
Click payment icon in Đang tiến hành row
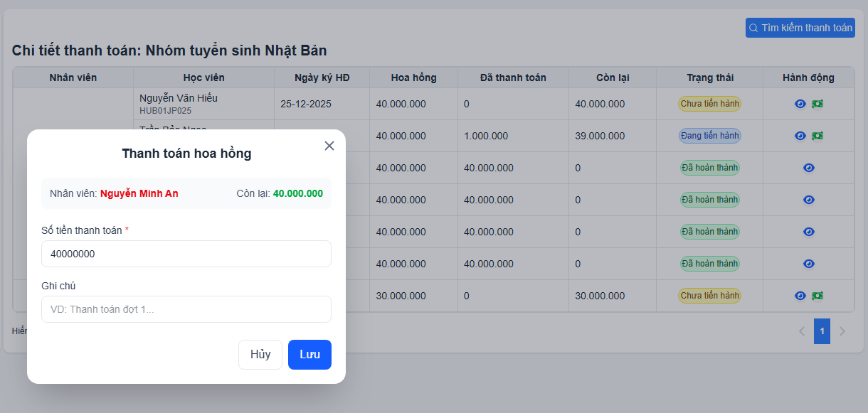817,136
